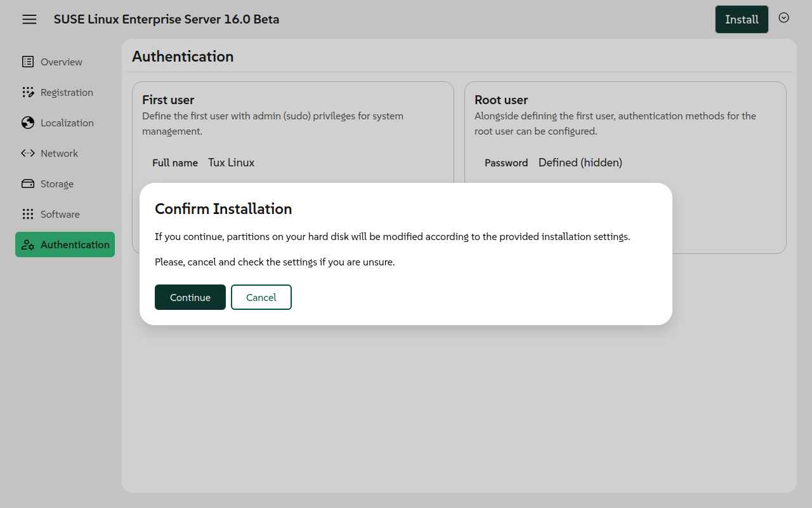Open the Localization settings entry
812x508 pixels.
67,123
